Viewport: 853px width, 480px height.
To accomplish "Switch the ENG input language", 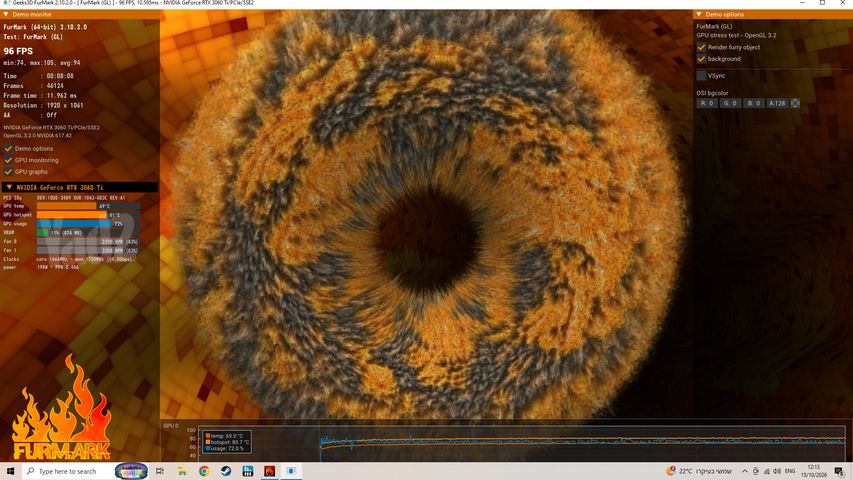I will point(790,471).
